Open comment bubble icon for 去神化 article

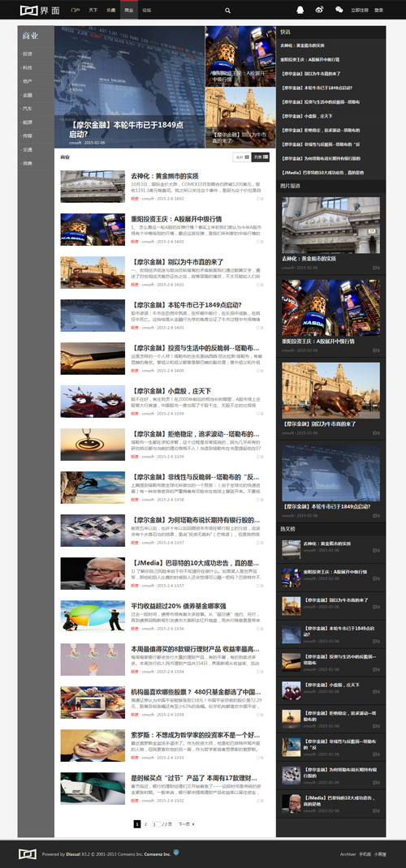click(x=258, y=198)
